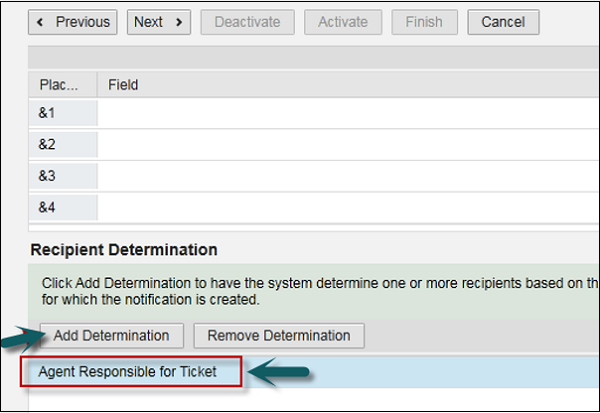
Task: Go to the Next step
Action: pos(158,22)
